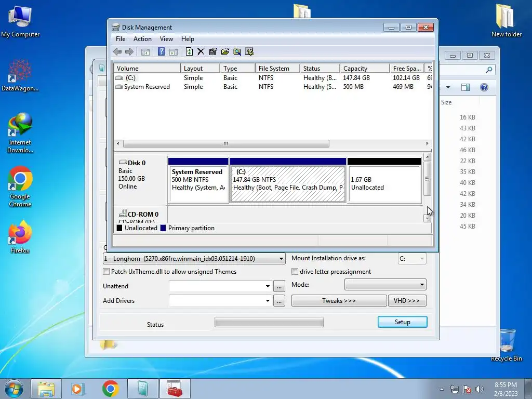532x399 pixels.
Task: Open the Help menu
Action: click(x=188, y=38)
